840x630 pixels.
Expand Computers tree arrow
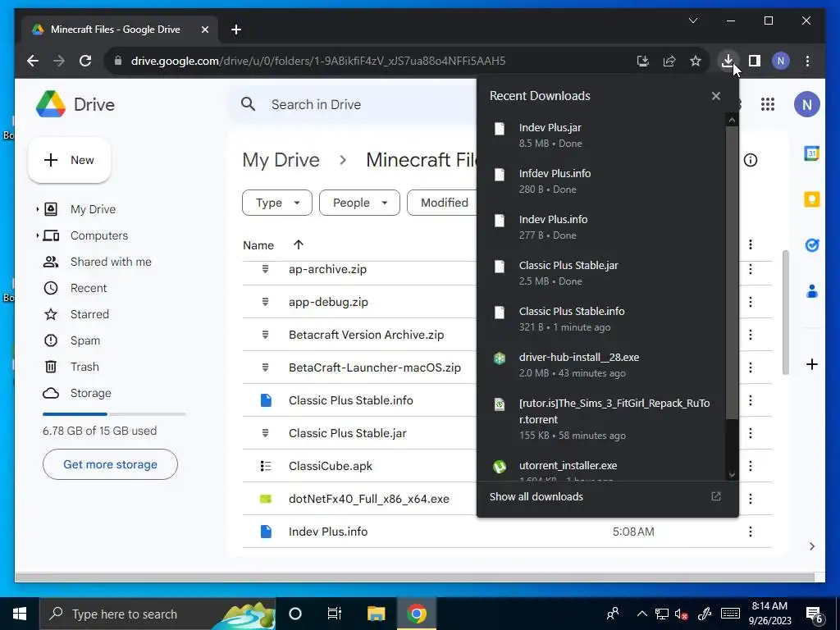point(38,235)
